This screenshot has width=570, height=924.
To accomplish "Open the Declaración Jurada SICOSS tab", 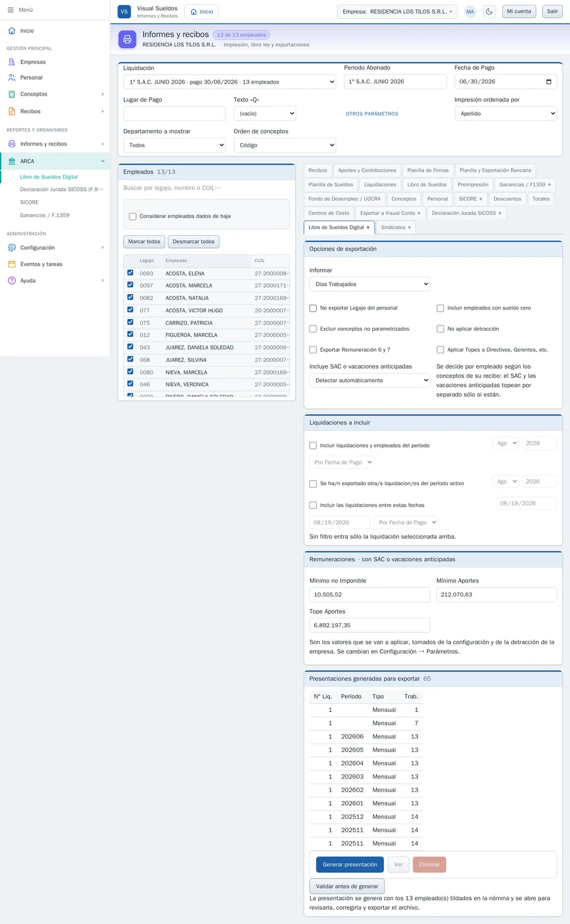I will click(x=467, y=213).
